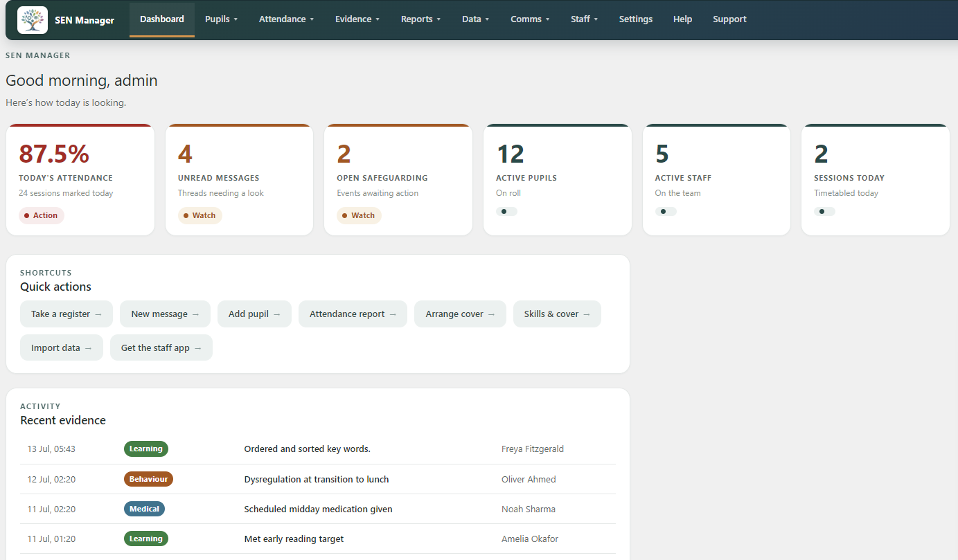Click Get the staff app shortcut
Screen dimensions: 958x560
(x=161, y=347)
